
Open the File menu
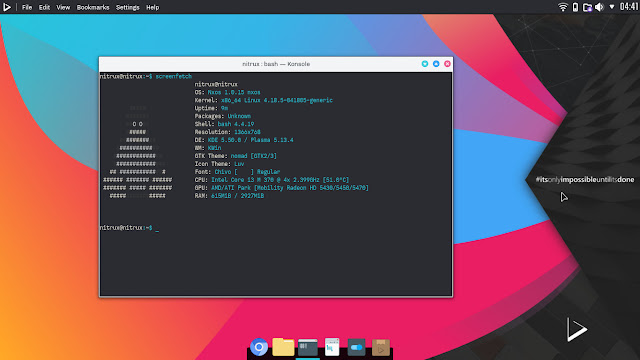coord(27,7)
